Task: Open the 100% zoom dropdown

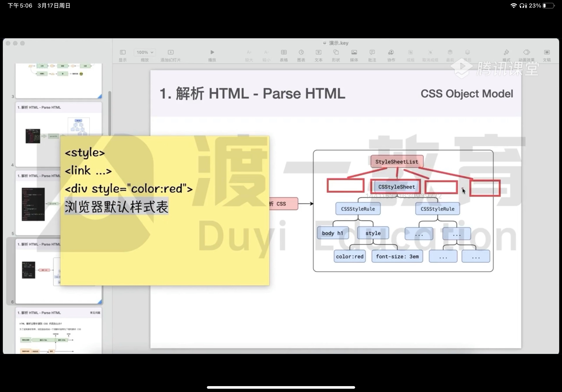Action: (x=145, y=52)
